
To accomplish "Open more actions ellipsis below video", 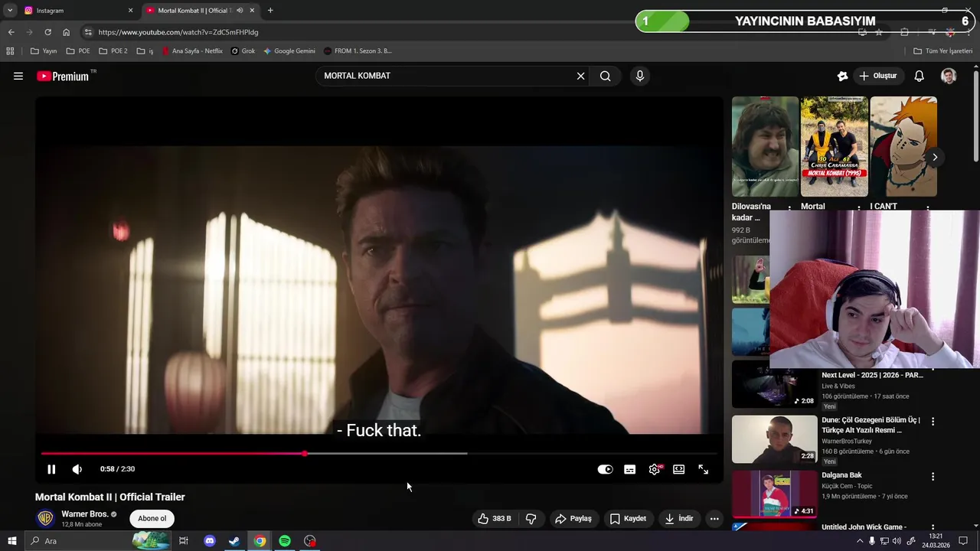I will (x=714, y=519).
